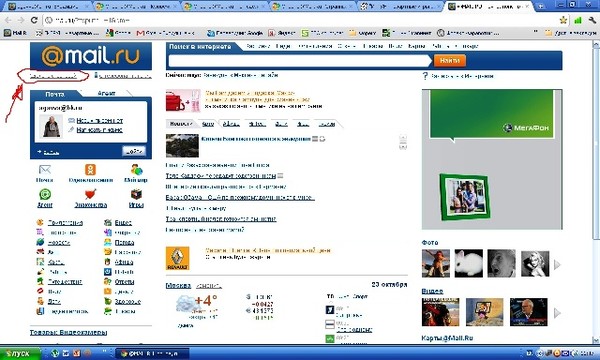Switch to the second browser tab

[x=136, y=6]
